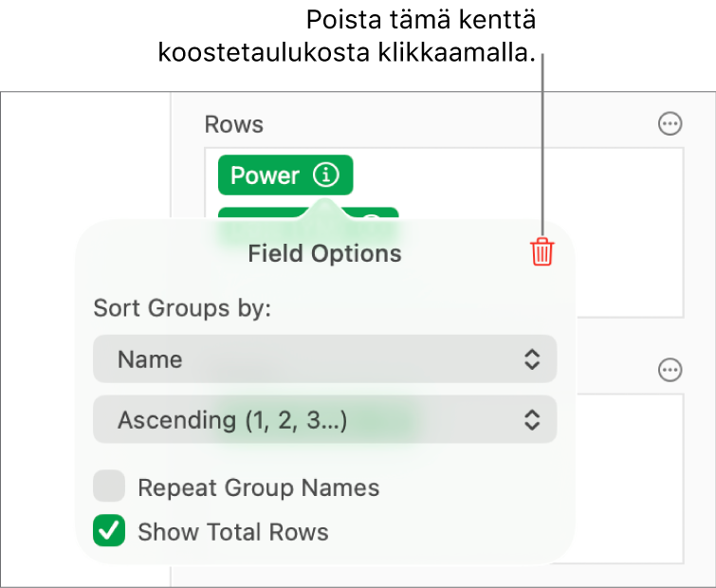Click the info icon on the hidden second field

(x=374, y=219)
